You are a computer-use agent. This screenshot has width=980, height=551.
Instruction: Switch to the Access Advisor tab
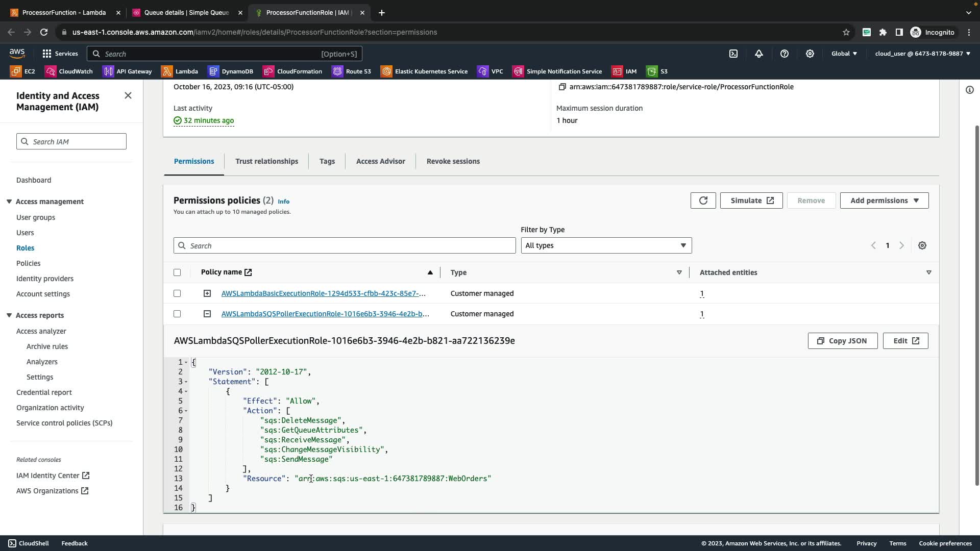(x=380, y=161)
